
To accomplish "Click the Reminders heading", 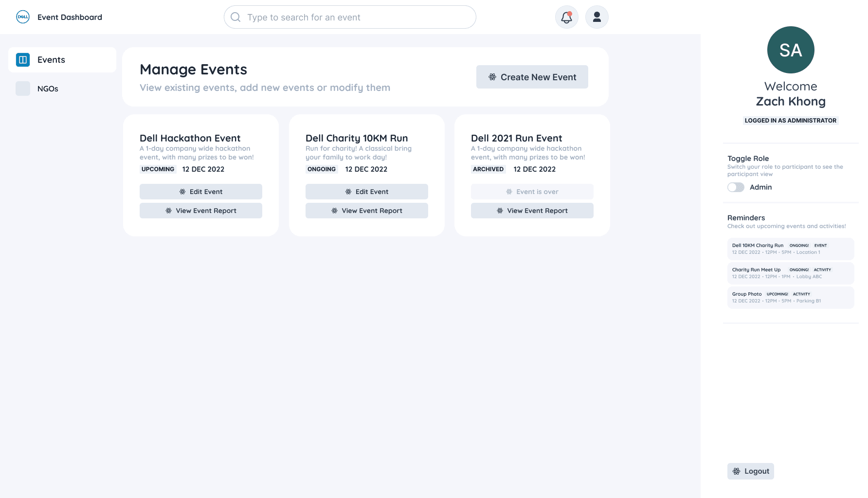I will tap(746, 218).
